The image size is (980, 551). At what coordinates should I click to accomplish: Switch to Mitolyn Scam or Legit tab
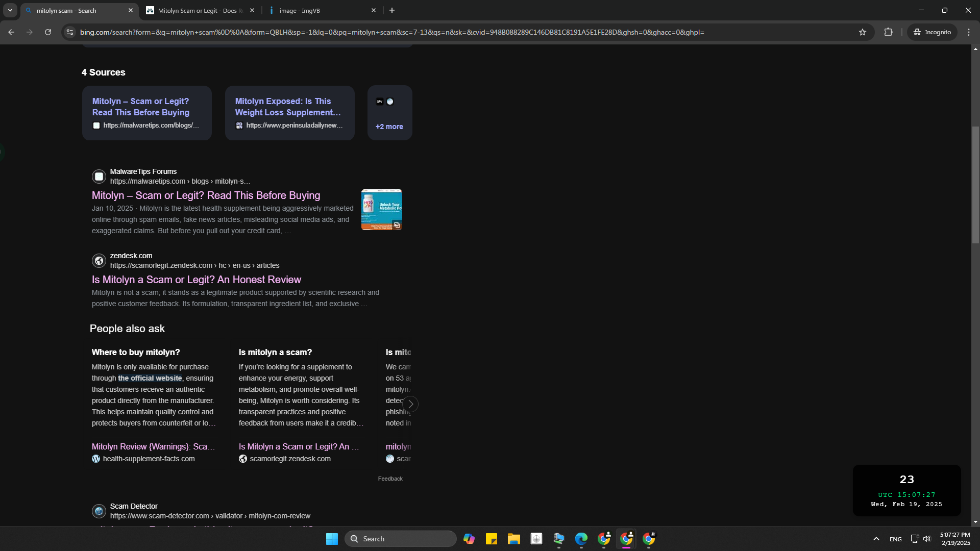tap(200, 10)
